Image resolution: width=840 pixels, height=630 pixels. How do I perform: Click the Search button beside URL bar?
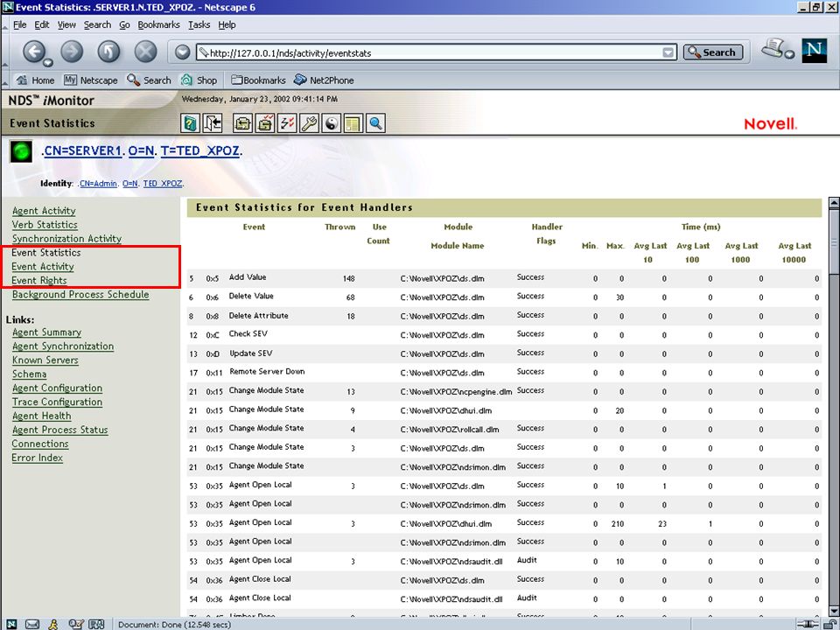click(713, 52)
